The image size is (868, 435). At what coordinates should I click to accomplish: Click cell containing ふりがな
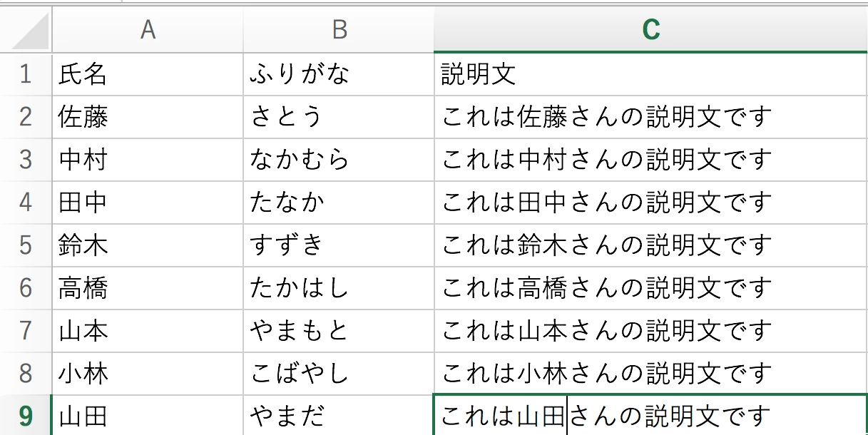click(x=339, y=74)
